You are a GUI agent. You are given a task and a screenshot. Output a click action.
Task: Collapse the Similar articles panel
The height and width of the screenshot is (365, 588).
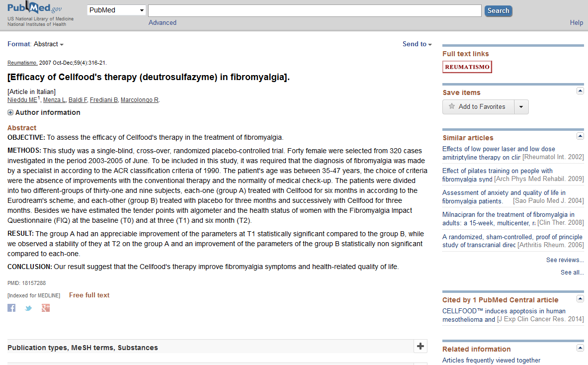point(580,136)
